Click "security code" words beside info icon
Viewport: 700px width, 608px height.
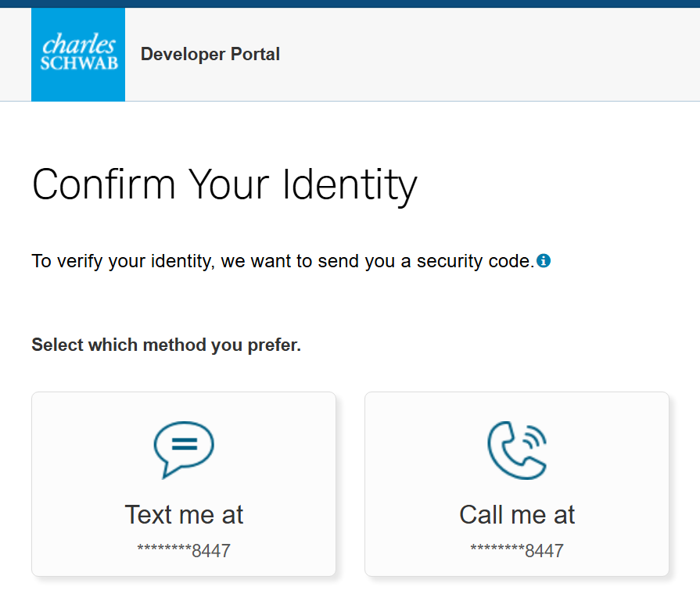pyautogui.click(x=476, y=261)
